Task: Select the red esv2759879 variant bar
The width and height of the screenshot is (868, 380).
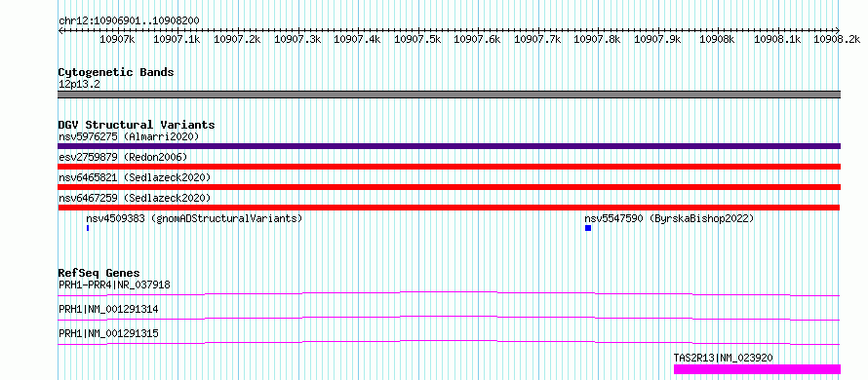Action: [449, 167]
